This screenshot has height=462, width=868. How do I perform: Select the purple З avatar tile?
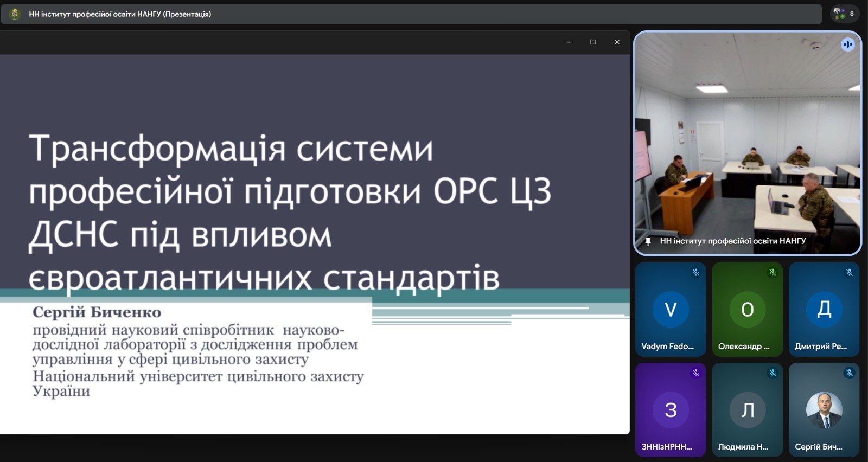(671, 409)
